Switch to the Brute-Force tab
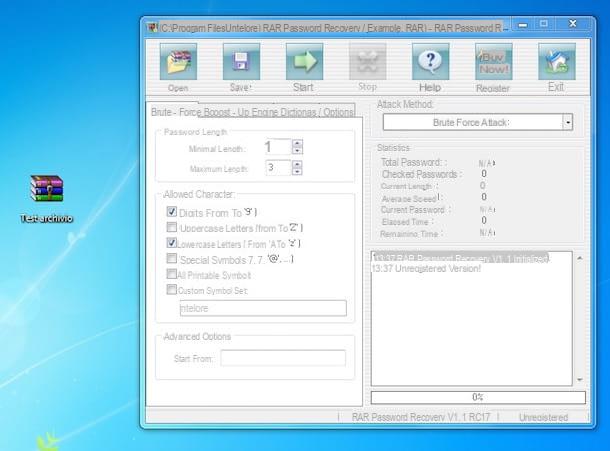 (171, 112)
